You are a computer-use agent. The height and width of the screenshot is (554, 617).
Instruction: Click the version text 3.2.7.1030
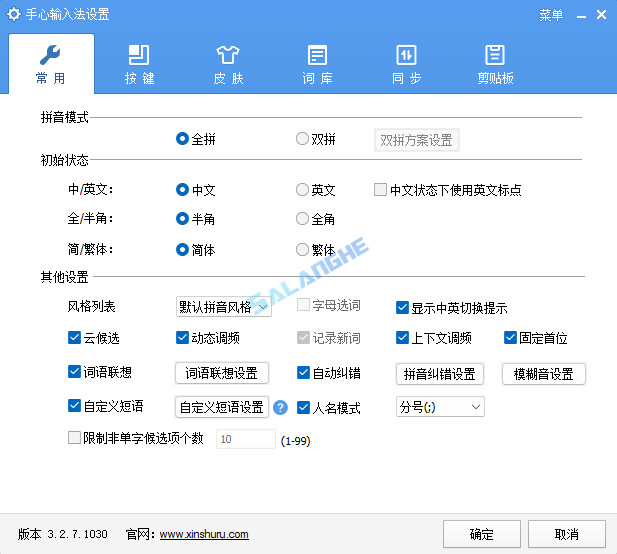tap(78, 534)
